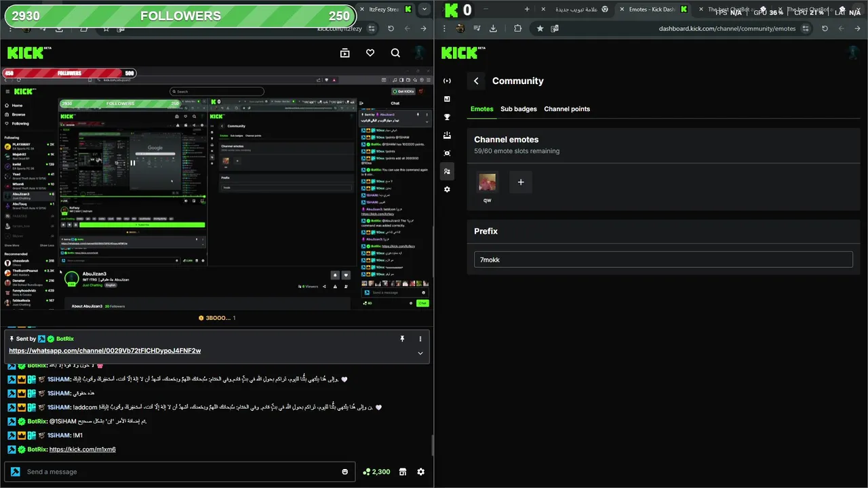The image size is (868, 488).
Task: Click the chat scrollbar thumb in stream window
Action: click(x=432, y=445)
